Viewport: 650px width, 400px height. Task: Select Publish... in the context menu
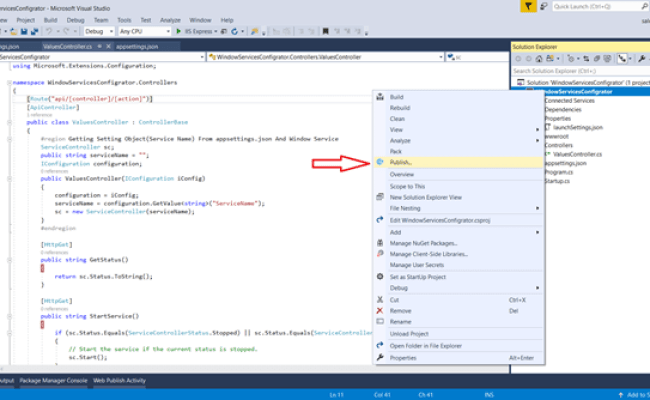458,162
